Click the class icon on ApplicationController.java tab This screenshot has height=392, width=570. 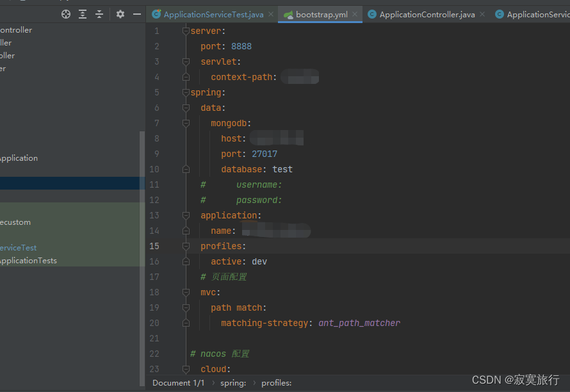click(372, 13)
